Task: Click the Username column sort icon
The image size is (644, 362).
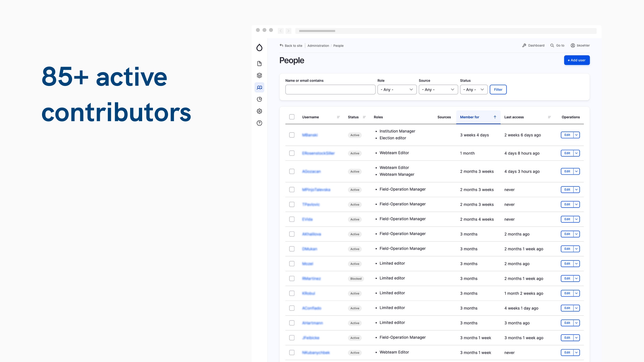Action: [x=338, y=117]
